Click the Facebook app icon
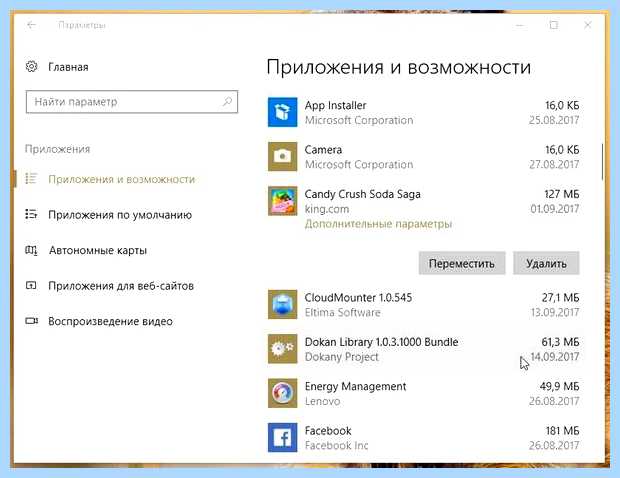This screenshot has width=620, height=478. tap(282, 437)
